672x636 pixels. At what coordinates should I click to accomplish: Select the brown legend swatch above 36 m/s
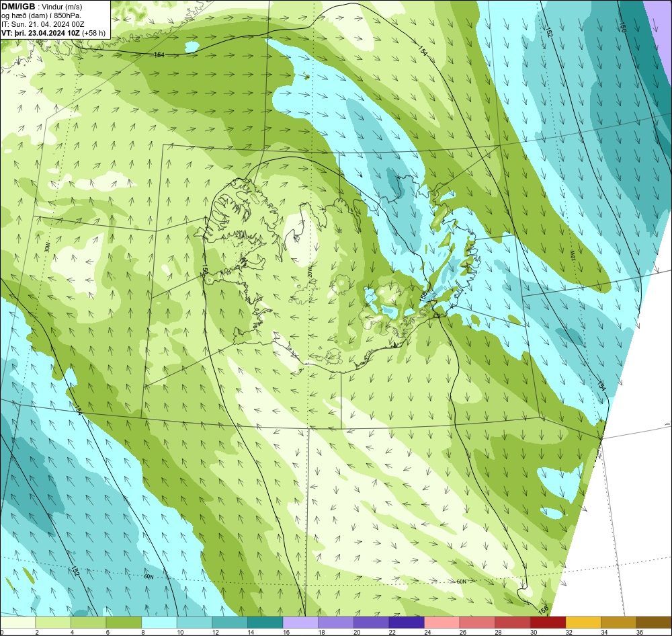point(654,623)
